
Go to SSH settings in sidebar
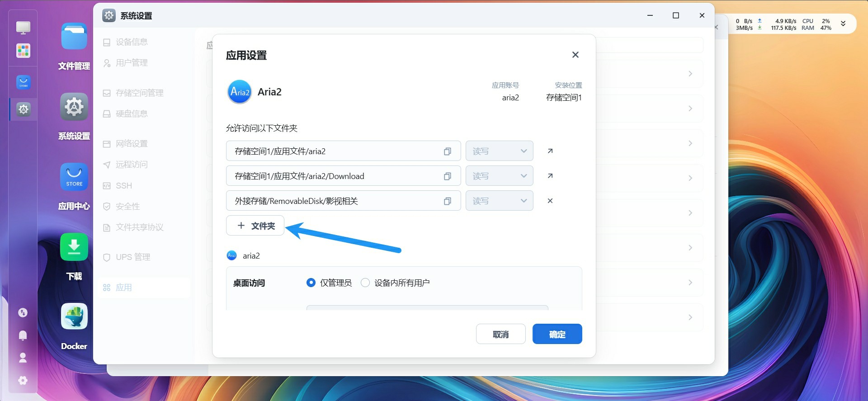click(x=123, y=186)
